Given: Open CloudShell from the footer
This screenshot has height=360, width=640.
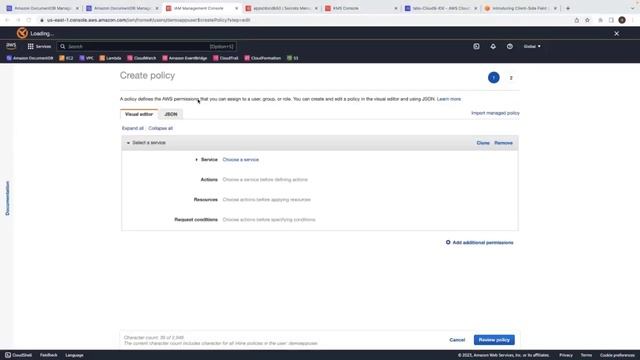Looking at the screenshot, I should (x=18, y=355).
